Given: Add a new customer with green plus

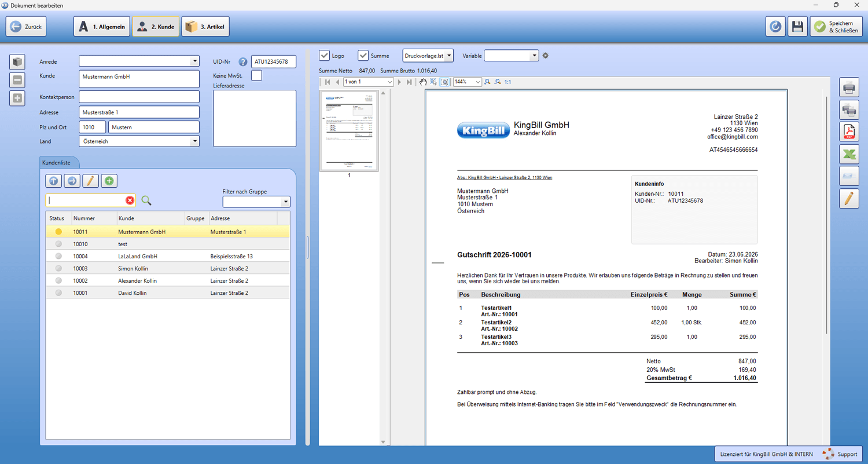Looking at the screenshot, I should click(x=109, y=181).
